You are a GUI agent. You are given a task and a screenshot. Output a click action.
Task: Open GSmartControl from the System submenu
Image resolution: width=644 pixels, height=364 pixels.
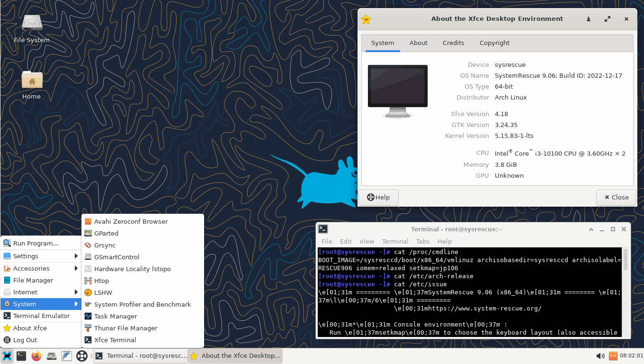point(143,257)
